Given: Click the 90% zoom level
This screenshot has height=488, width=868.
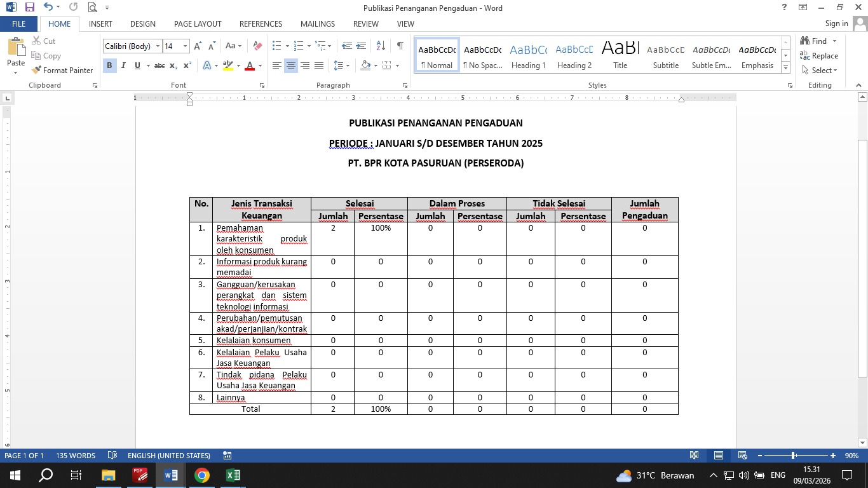Looking at the screenshot, I should (851, 456).
